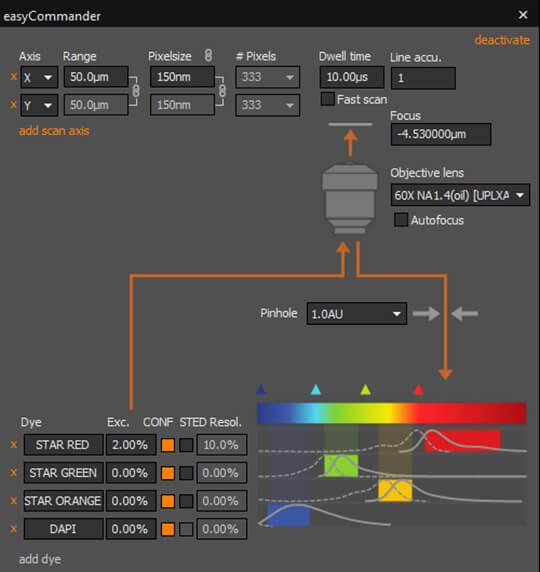Click add scan axis
540x572 pixels.
54,131
